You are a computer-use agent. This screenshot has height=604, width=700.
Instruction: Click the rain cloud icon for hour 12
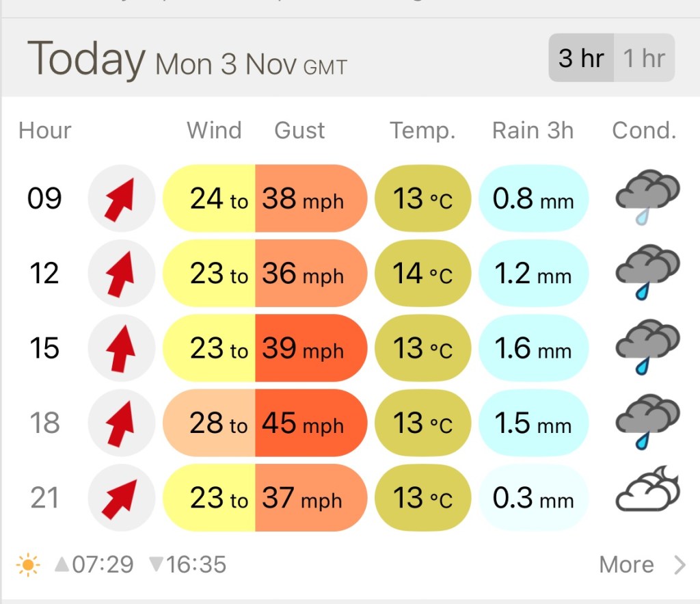click(x=647, y=273)
